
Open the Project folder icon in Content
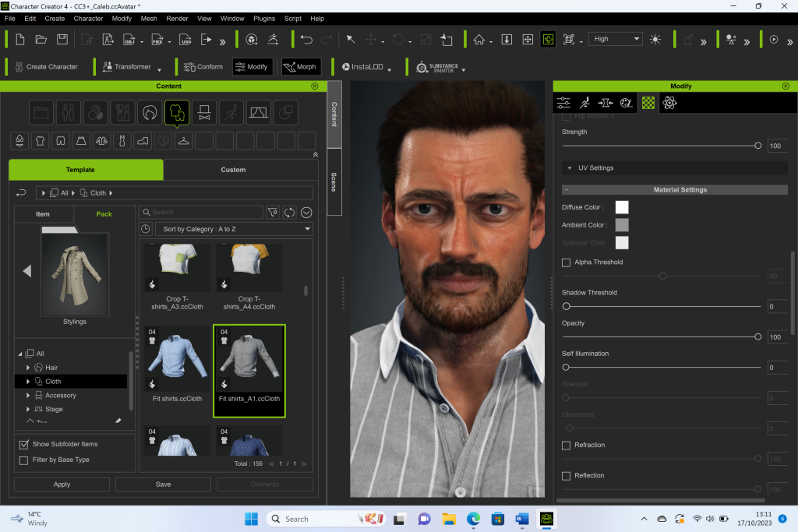(41, 112)
